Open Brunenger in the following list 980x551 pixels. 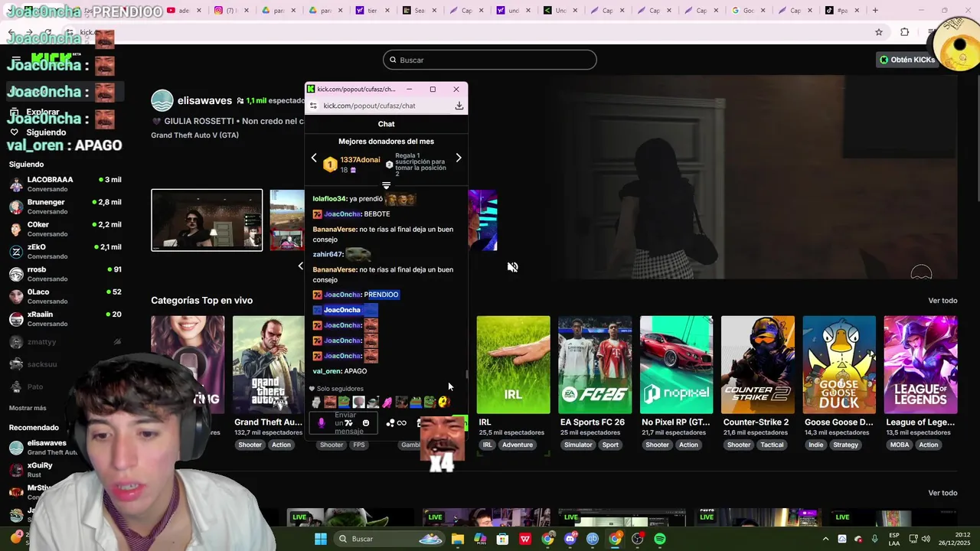(x=65, y=207)
